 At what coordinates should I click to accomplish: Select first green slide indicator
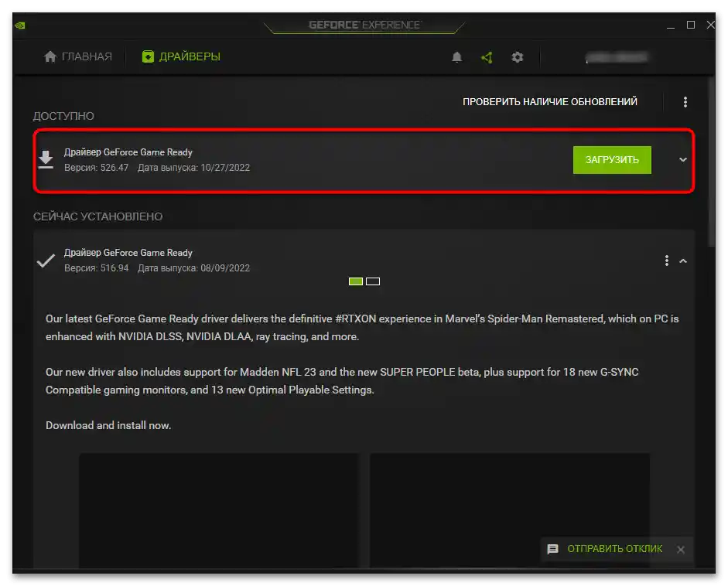tap(356, 281)
